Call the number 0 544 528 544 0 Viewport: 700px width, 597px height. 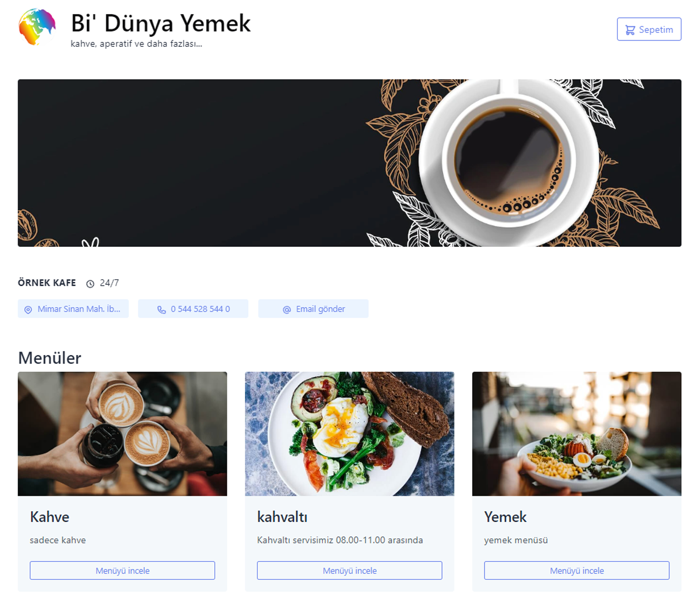193,309
